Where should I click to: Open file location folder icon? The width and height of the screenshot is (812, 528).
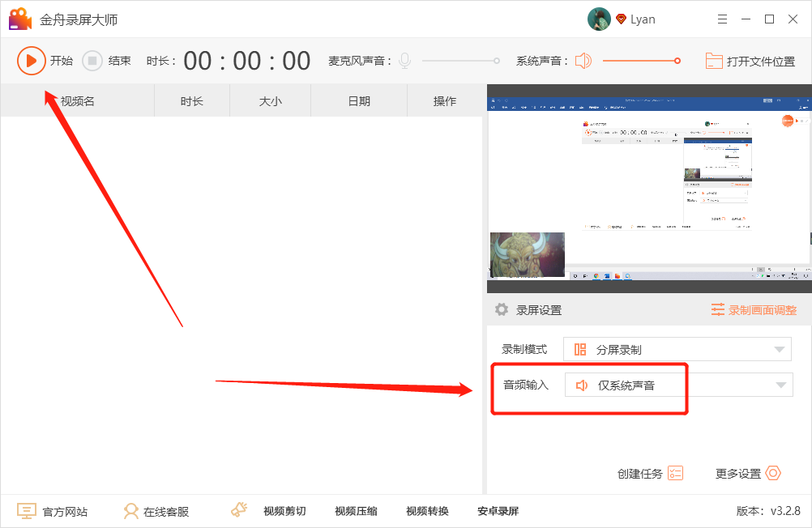(x=714, y=61)
